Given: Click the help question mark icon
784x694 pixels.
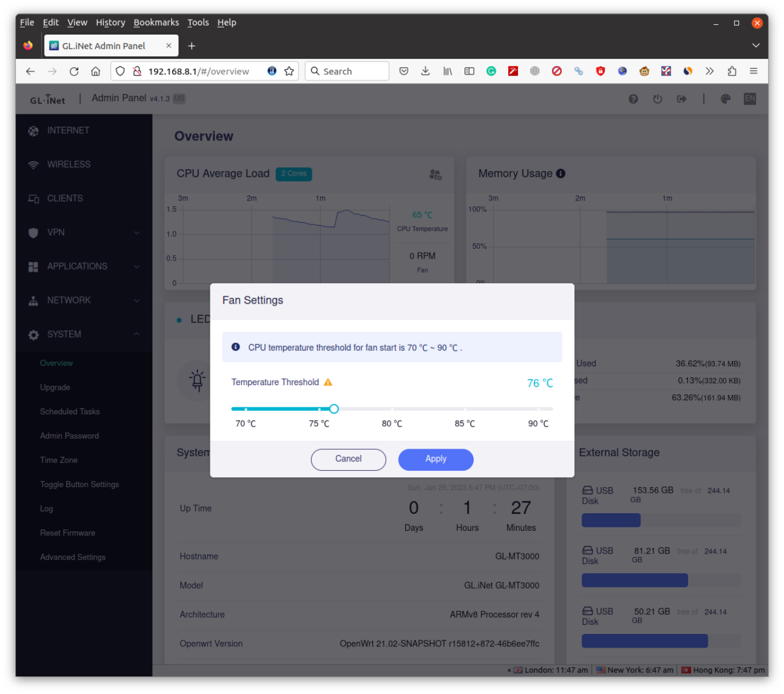Looking at the screenshot, I should [x=633, y=99].
